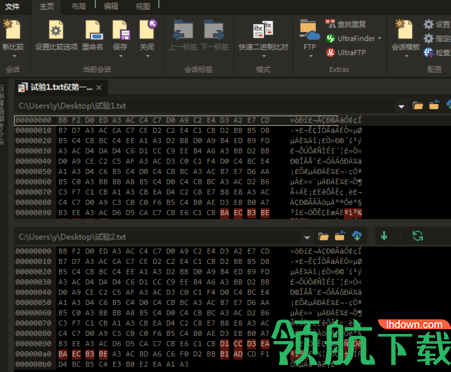
Task: Select offset 00000010 in bottom pane
Action: point(33,262)
